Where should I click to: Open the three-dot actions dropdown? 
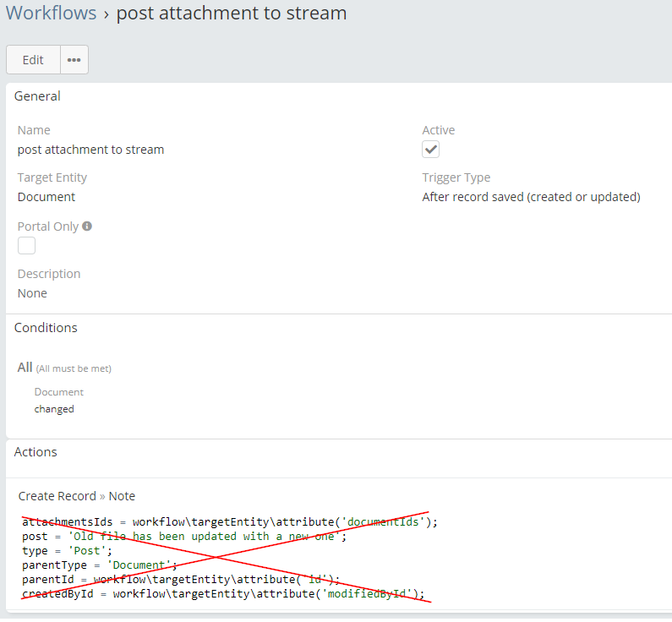(x=74, y=60)
